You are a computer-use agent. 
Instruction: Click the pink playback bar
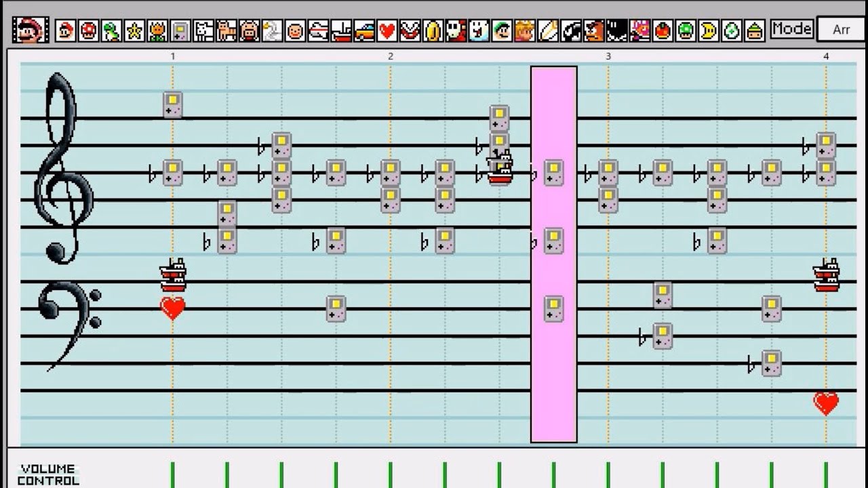554,254
